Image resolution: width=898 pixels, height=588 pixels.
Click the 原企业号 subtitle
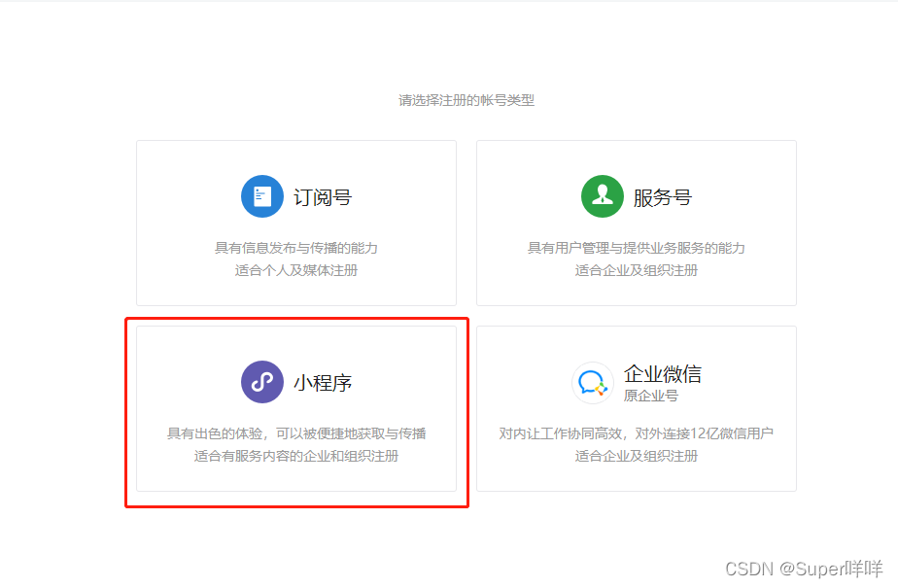click(651, 396)
